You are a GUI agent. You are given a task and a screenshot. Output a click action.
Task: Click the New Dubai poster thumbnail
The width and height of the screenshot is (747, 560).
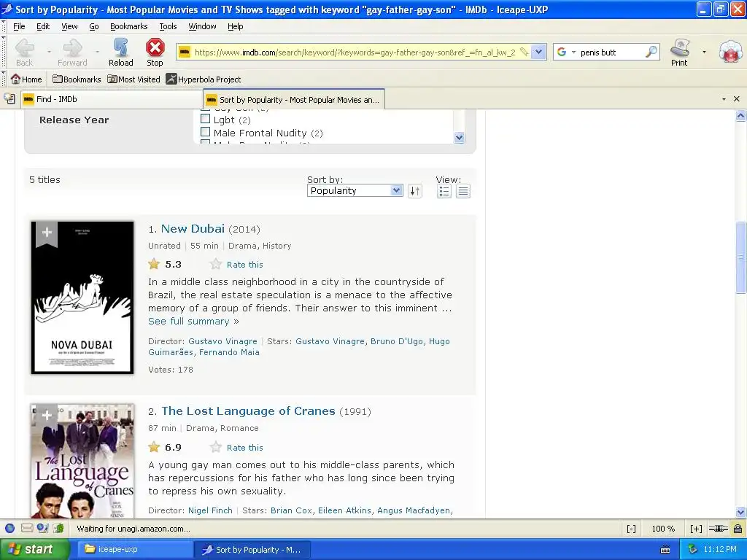pyautogui.click(x=82, y=297)
